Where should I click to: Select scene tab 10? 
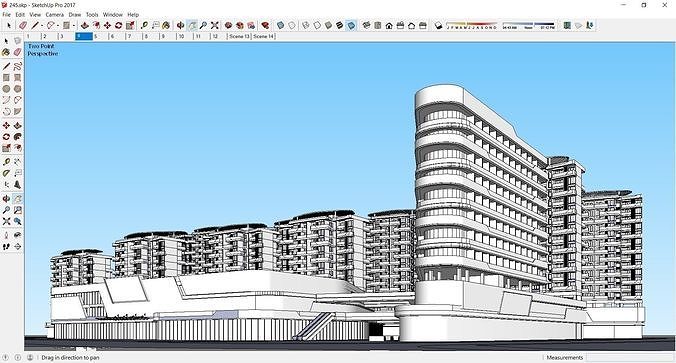[185, 36]
